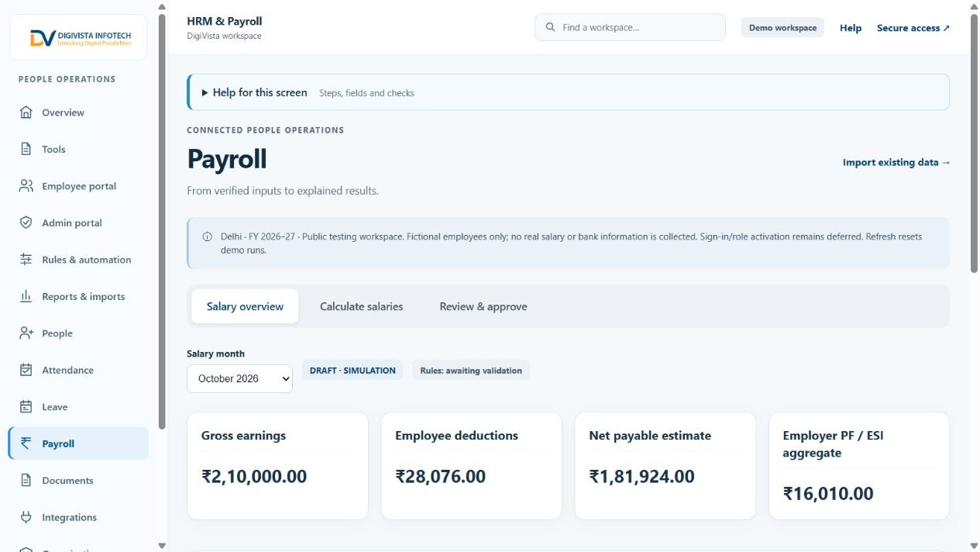Click the DRAFT · SIMULATION badge
This screenshot has width=980, height=552.
tap(352, 371)
